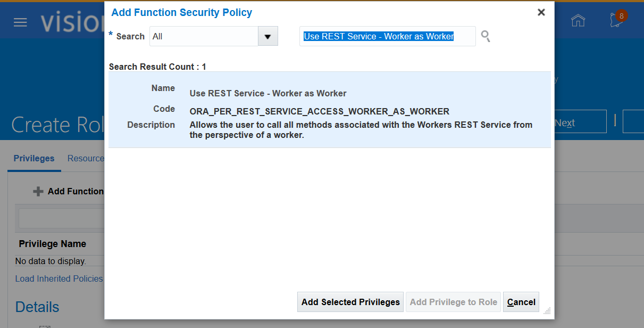Click Add Selected Privileges button

pos(350,302)
